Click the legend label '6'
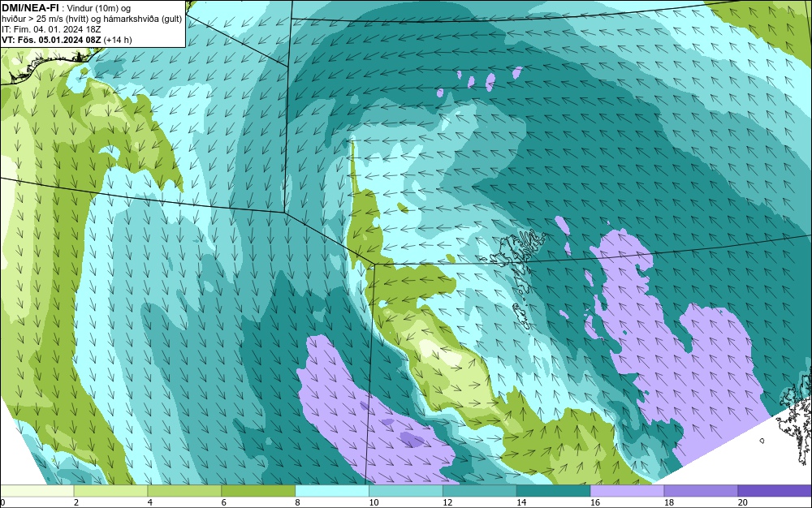812x508 pixels. click(x=224, y=502)
